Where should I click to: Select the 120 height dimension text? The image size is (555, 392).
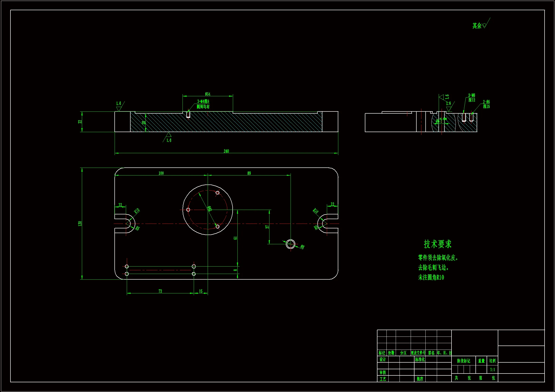[80, 223]
